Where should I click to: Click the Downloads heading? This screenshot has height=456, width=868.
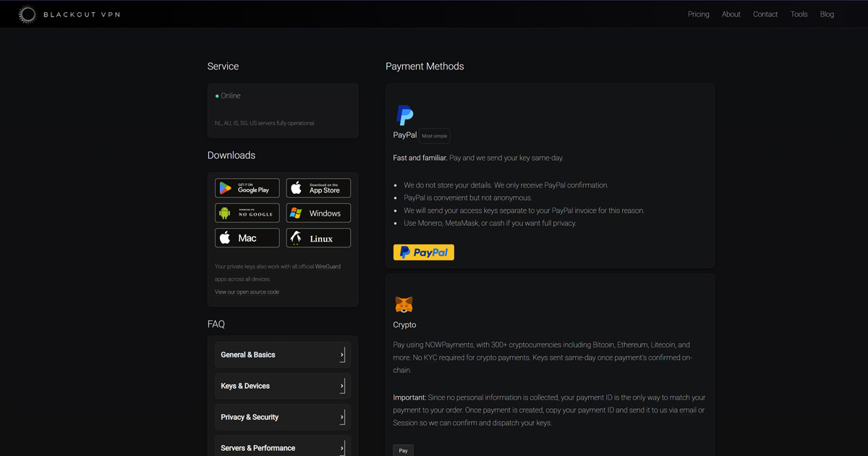click(x=231, y=156)
